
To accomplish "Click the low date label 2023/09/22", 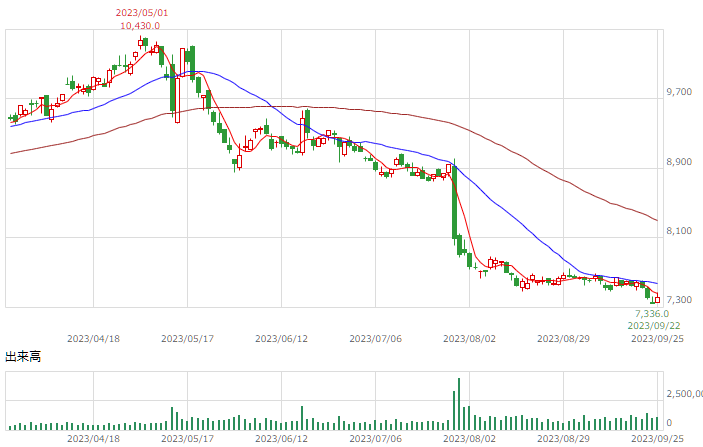I will click(x=654, y=325).
